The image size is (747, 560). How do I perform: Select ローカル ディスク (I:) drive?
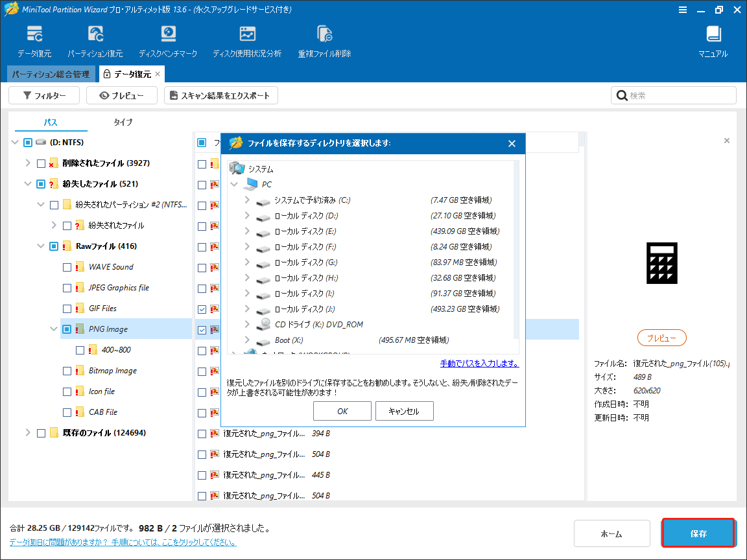(x=304, y=294)
